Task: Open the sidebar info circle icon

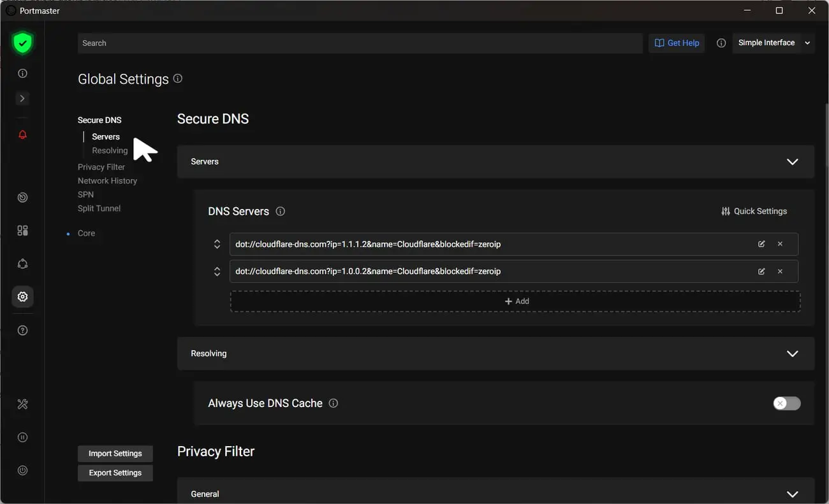Action: click(22, 73)
